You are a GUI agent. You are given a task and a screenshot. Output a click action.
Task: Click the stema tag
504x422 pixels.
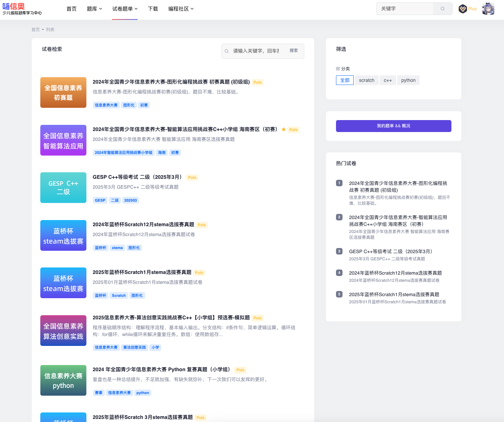tap(117, 248)
